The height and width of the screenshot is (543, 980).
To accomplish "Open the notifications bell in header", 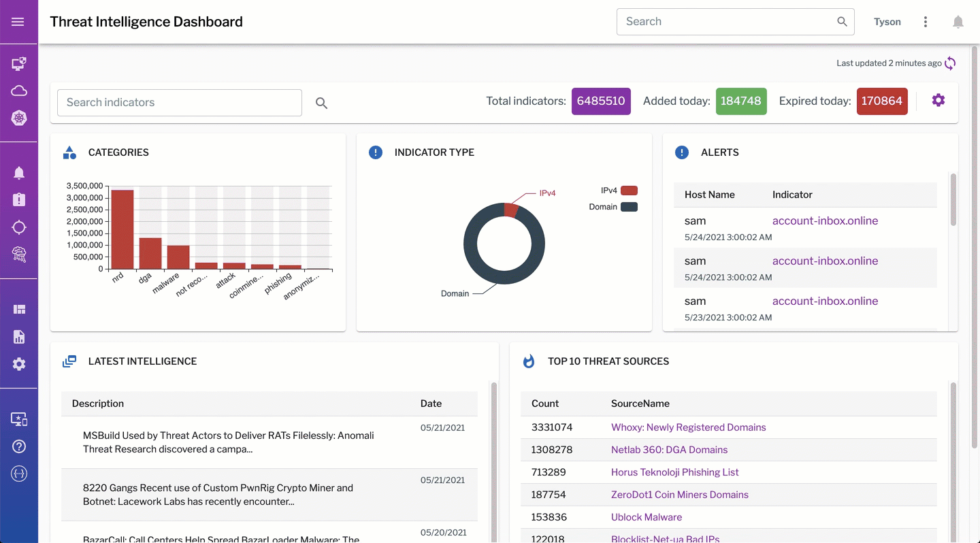I will [x=958, y=22].
